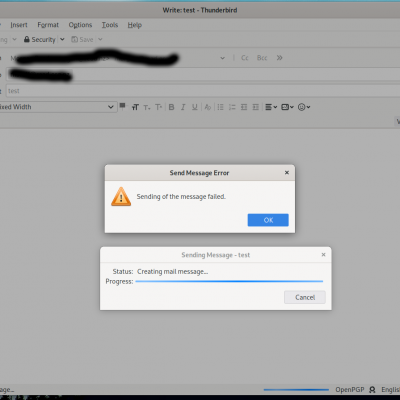Open the insert emoticon dropdown
The width and height of the screenshot is (400, 400).
click(x=304, y=107)
